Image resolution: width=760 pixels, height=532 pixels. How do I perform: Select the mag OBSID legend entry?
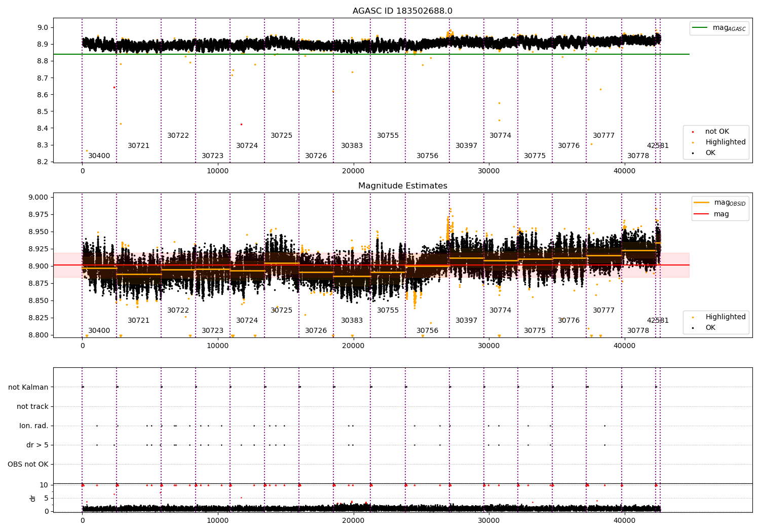tap(719, 203)
